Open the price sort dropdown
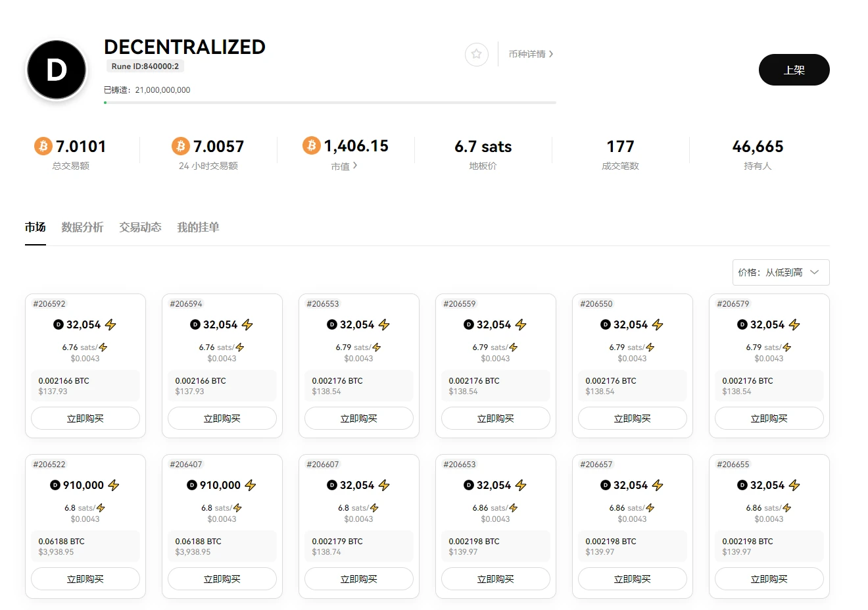The width and height of the screenshot is (868, 610). click(781, 272)
